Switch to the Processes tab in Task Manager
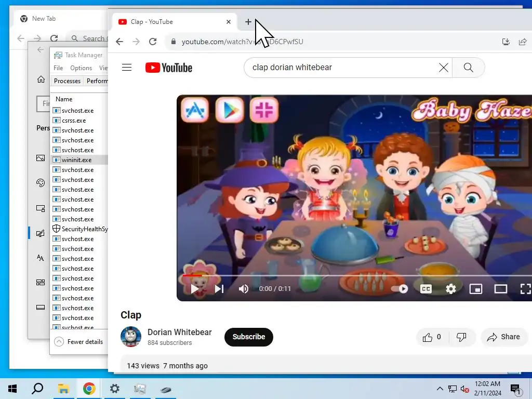 67,81
